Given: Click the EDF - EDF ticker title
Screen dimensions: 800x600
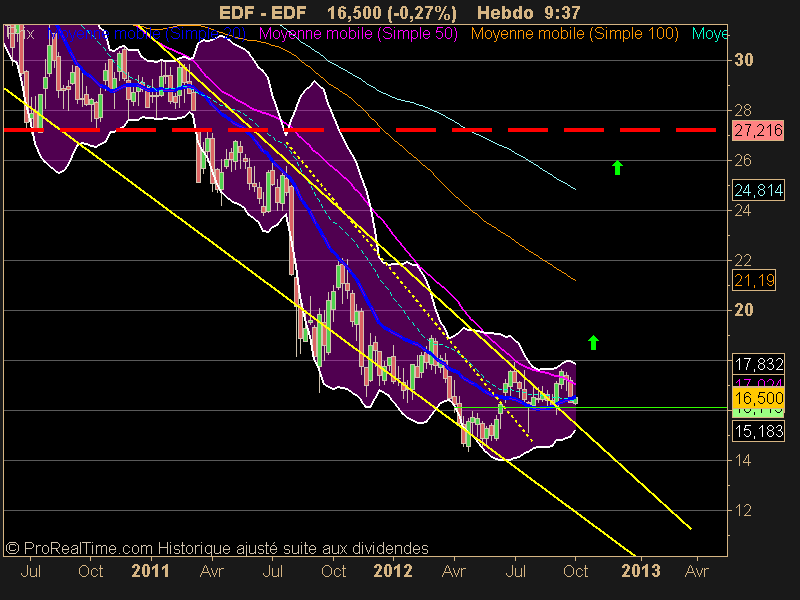Looking at the screenshot, I should 262,13.
